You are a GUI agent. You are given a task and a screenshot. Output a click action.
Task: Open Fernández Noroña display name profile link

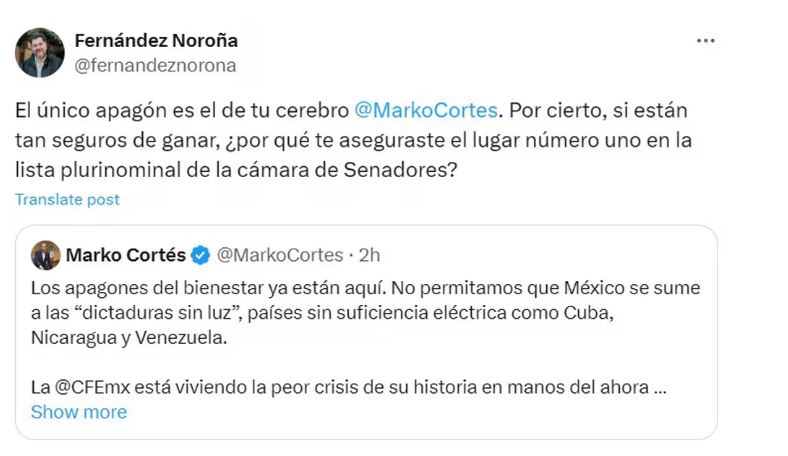[156, 41]
